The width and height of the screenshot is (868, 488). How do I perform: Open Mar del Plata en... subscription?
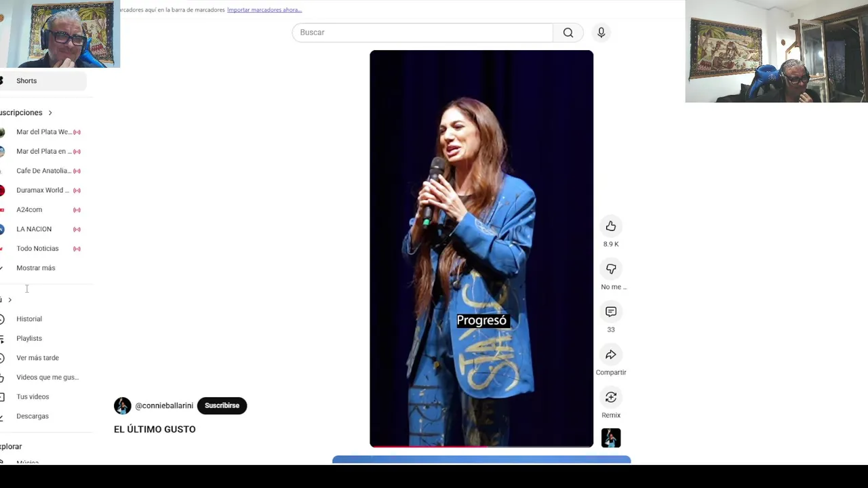coord(43,151)
